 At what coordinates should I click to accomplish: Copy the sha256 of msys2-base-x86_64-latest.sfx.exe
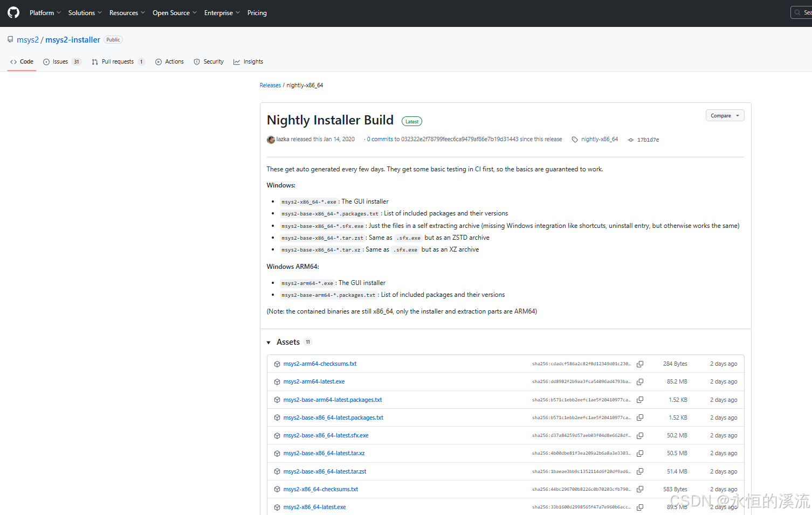click(640, 436)
